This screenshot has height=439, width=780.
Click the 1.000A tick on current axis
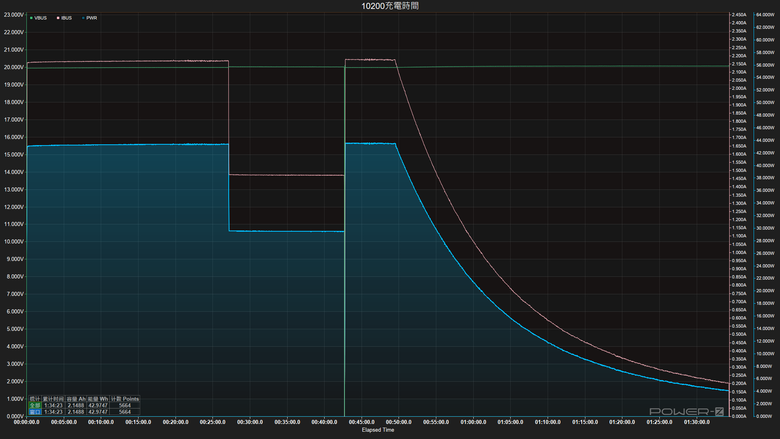(739, 253)
